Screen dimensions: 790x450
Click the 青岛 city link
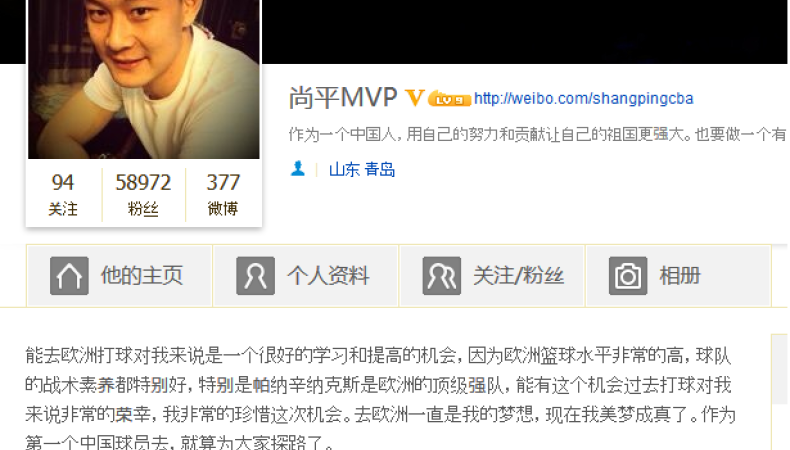pos(380,169)
